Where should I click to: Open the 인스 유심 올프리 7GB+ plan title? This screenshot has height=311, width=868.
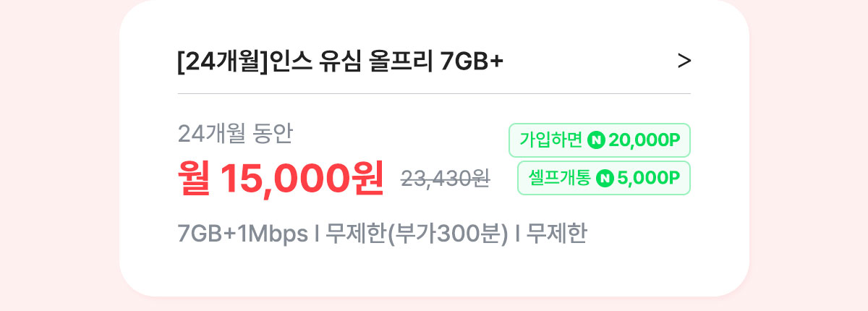click(x=340, y=62)
